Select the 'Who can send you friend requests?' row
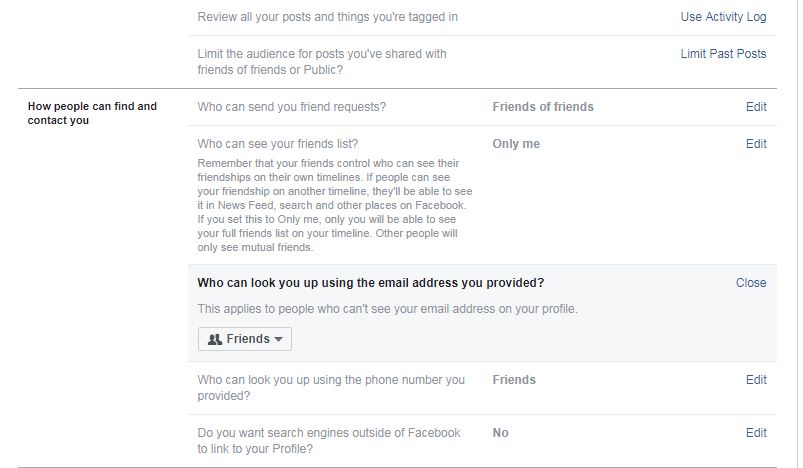Screen dimensions: 803x468 (482, 107)
